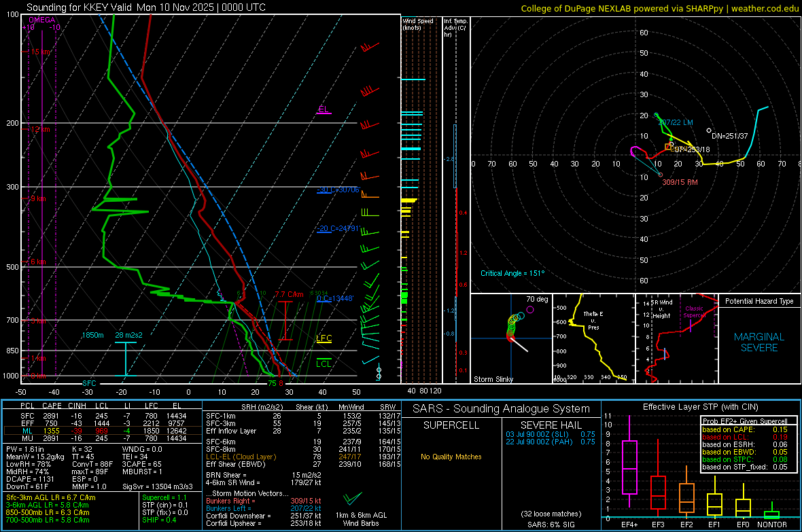Click the Classic Supercell label
802x532 pixels.
coord(694,312)
